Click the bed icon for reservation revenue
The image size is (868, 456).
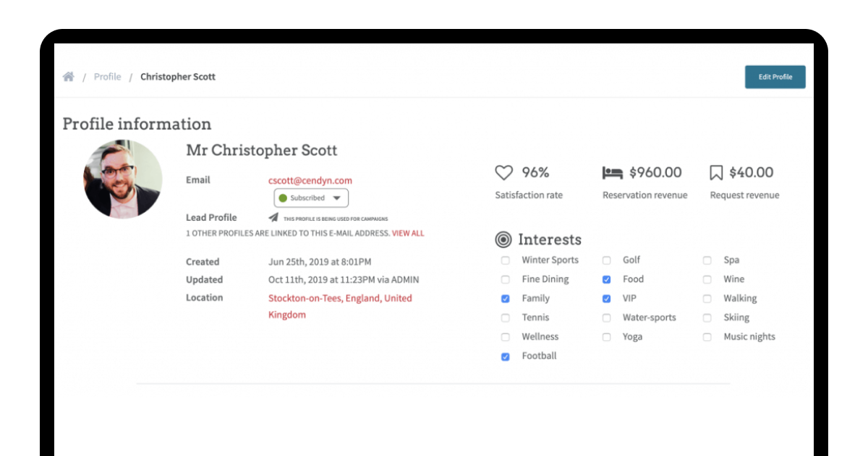(x=611, y=172)
